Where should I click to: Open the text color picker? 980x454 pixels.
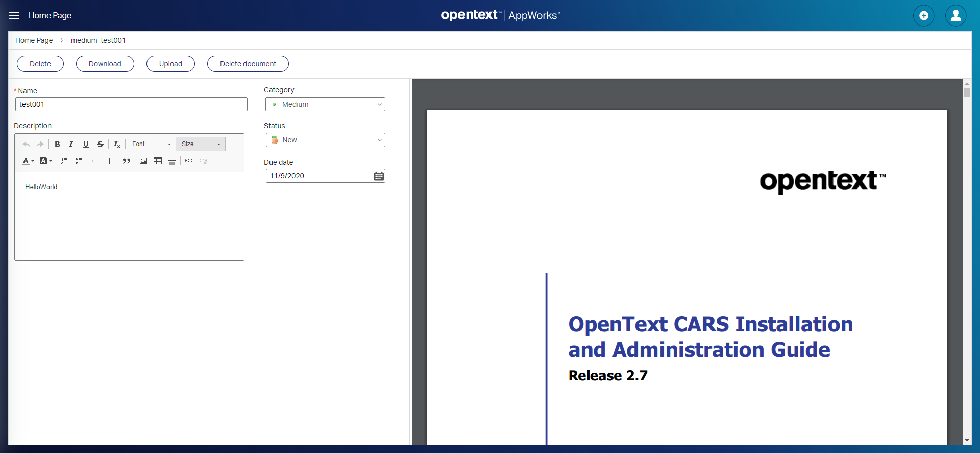pyautogui.click(x=28, y=161)
